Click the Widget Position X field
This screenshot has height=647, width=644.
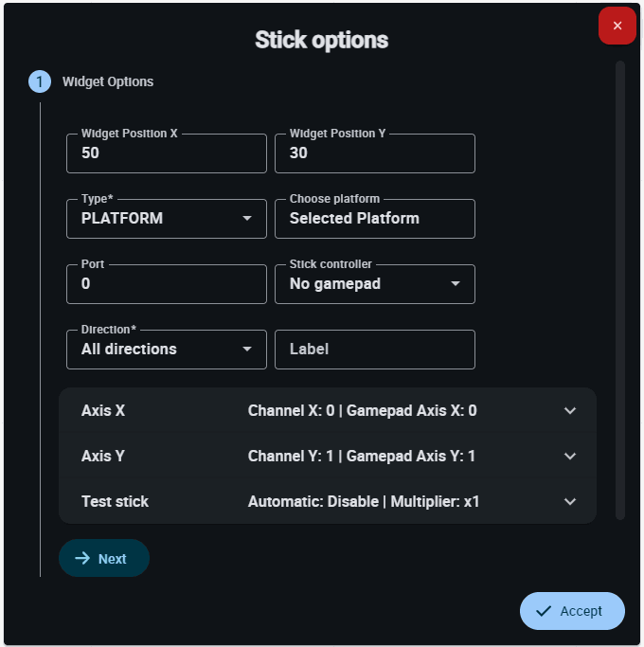[167, 153]
